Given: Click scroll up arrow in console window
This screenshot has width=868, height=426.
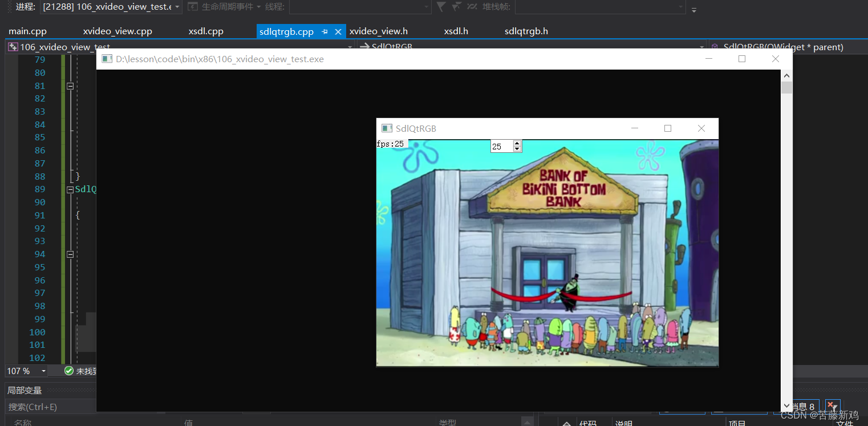Looking at the screenshot, I should coord(787,75).
